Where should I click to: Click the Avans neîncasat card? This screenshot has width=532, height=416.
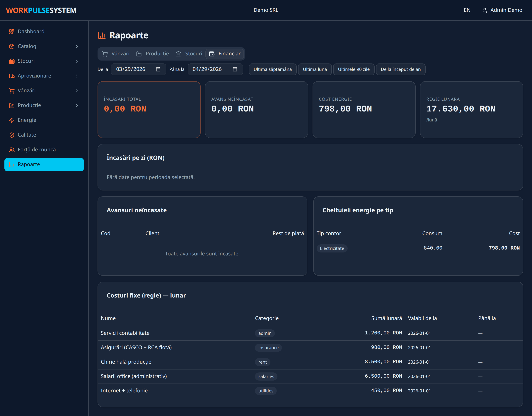point(257,110)
